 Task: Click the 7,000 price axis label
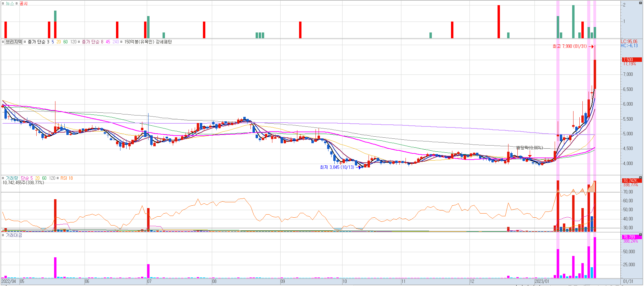[628, 74]
